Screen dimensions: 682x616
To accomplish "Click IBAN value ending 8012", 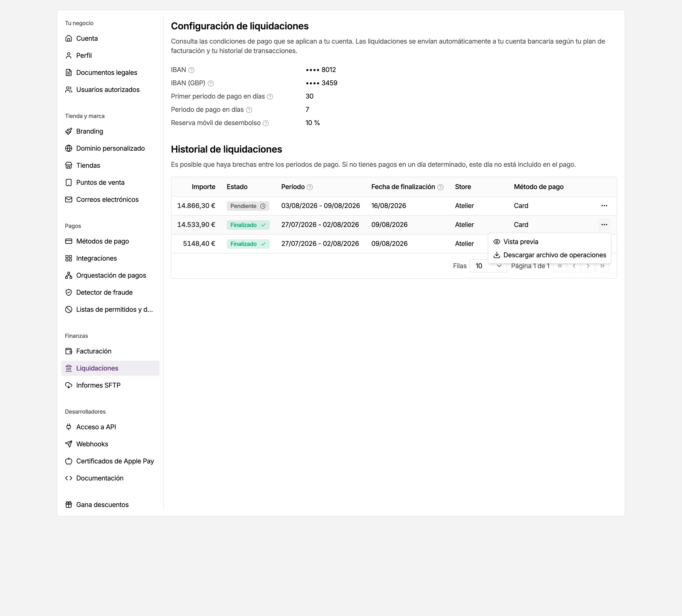I will 321,70.
